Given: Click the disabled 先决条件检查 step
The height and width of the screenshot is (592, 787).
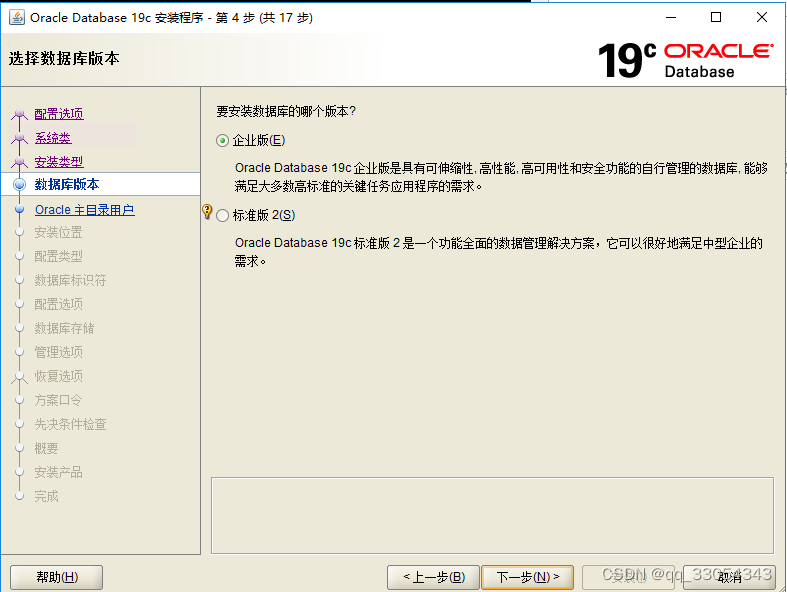Looking at the screenshot, I should [x=70, y=424].
